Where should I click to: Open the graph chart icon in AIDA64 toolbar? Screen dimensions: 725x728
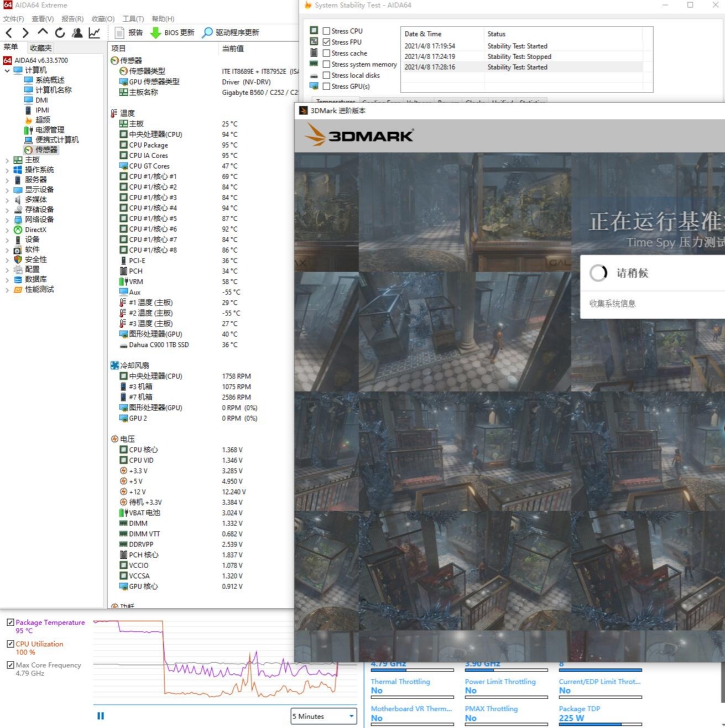pyautogui.click(x=95, y=33)
